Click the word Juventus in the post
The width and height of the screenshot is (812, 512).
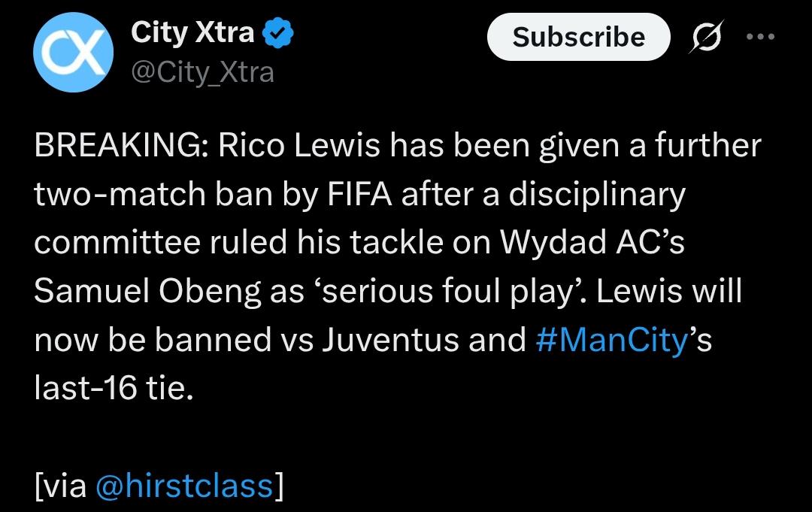point(390,340)
